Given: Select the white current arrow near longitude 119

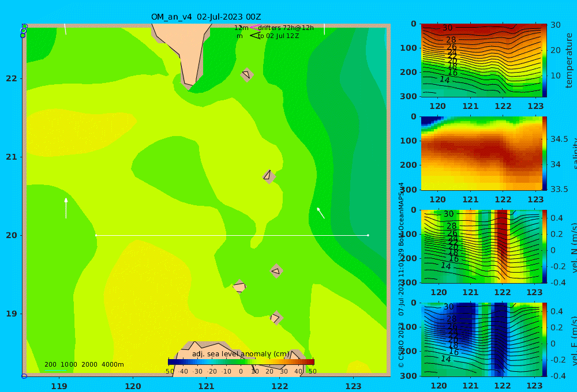Looking at the screenshot, I should (66, 208).
